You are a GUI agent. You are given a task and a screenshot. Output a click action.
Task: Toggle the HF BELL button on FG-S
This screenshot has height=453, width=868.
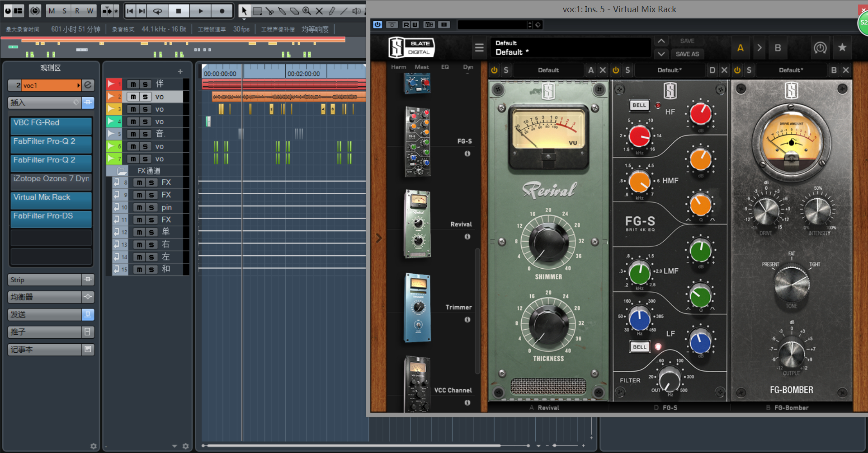pyautogui.click(x=639, y=105)
